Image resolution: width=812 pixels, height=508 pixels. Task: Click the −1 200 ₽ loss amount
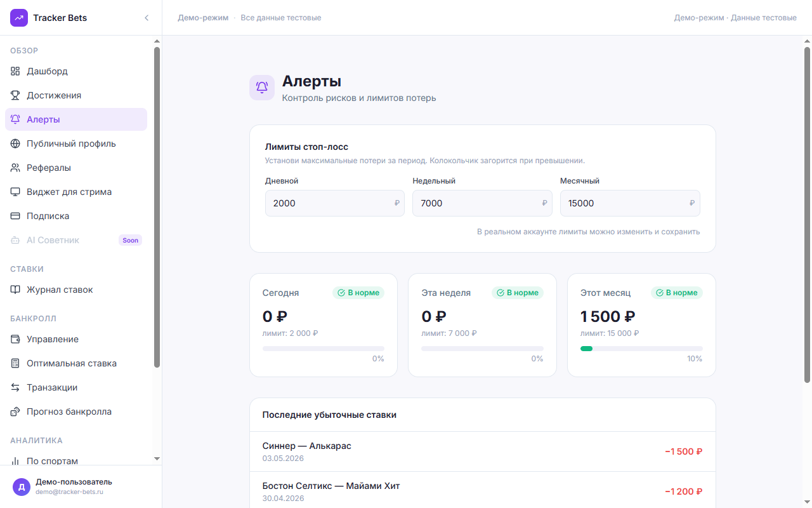point(684,491)
